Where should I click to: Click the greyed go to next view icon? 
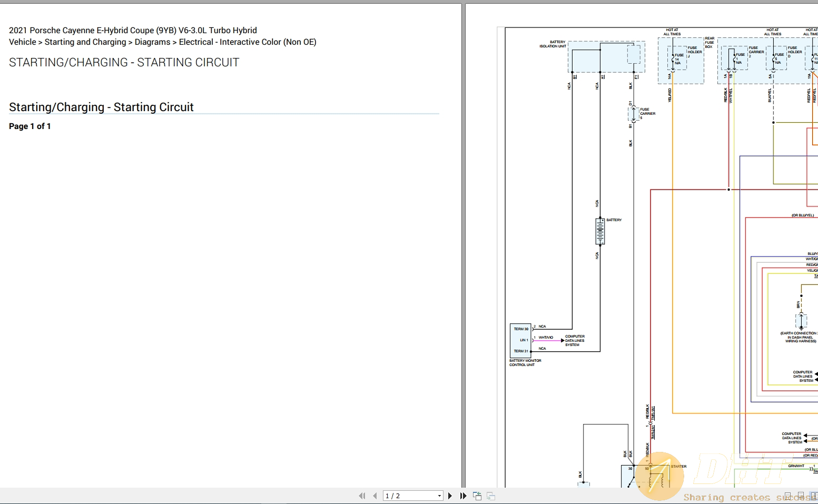490,496
